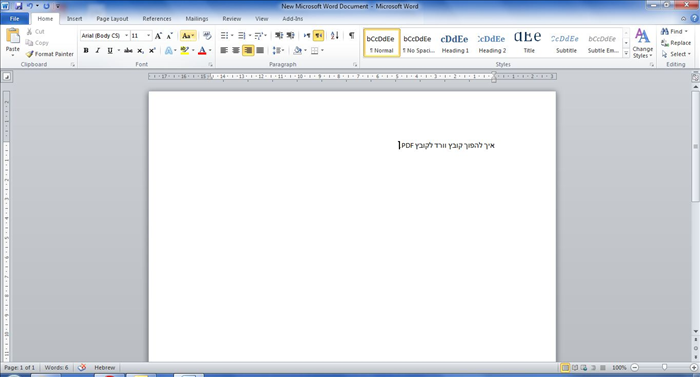Switch to the Insert tab
This screenshot has height=377, width=700.
tap(75, 19)
